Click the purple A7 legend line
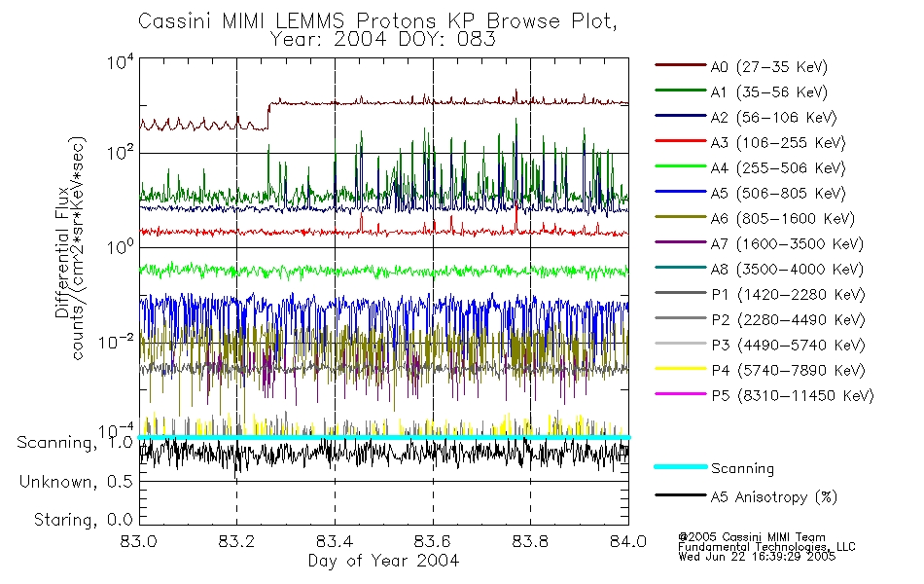Image resolution: width=924 pixels, height=584 pixels. pos(680,241)
